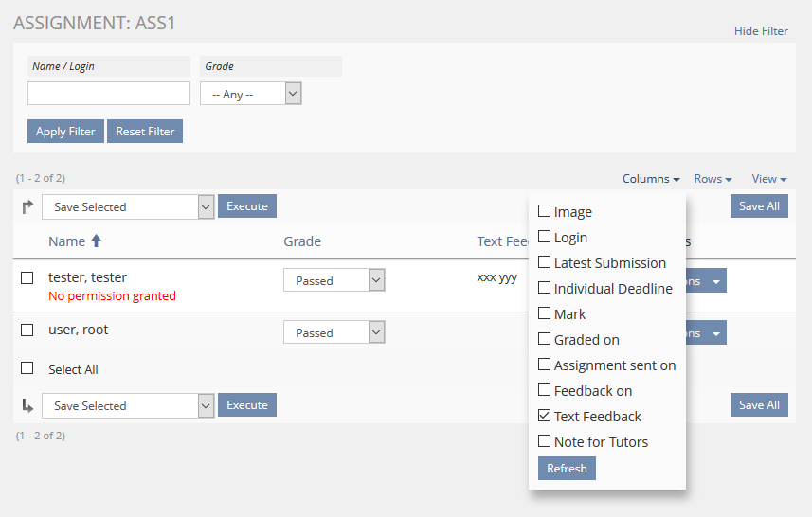Image resolution: width=812 pixels, height=517 pixels.
Task: Open the Grade filter dropdown
Action: pyautogui.click(x=250, y=94)
